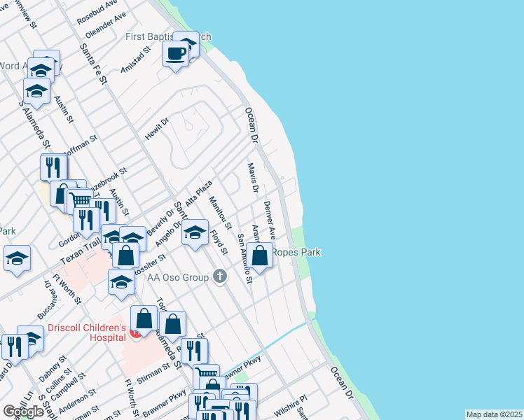Click the Denver Ave street label
524x420 pixels.
pos(270,220)
